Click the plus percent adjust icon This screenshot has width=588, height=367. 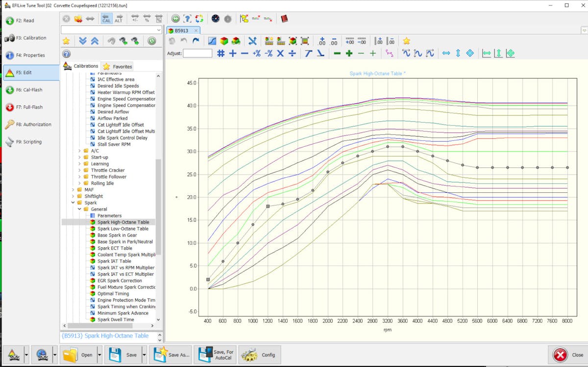(x=256, y=53)
